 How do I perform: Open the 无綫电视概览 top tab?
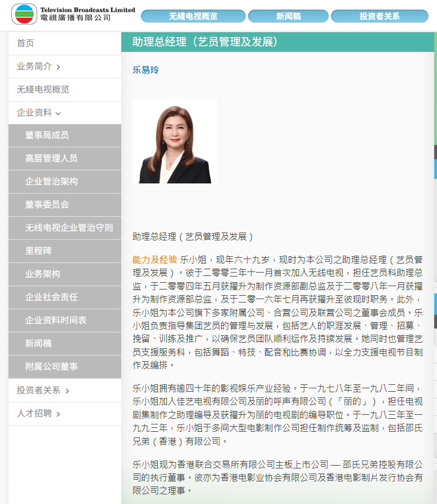tap(193, 16)
